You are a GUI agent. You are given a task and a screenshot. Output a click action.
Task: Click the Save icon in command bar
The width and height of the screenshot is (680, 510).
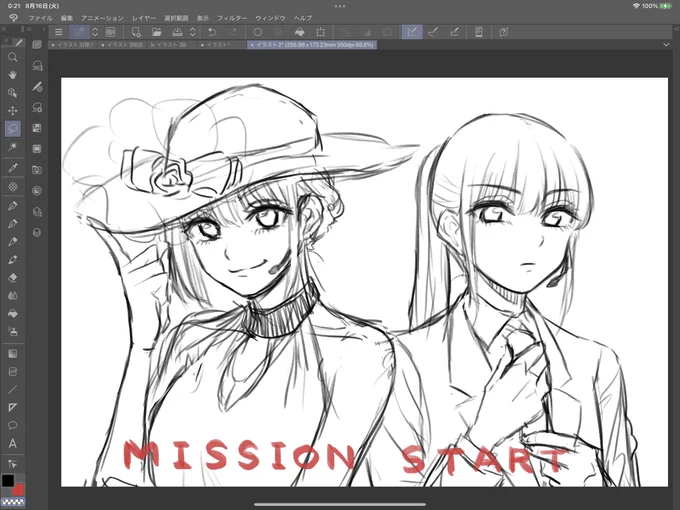pyautogui.click(x=177, y=32)
